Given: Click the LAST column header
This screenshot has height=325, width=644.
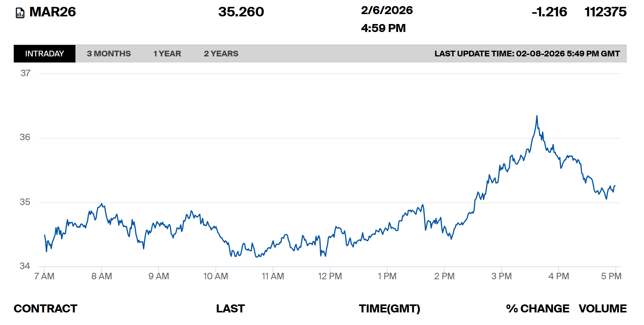Looking at the screenshot, I should (x=230, y=309).
